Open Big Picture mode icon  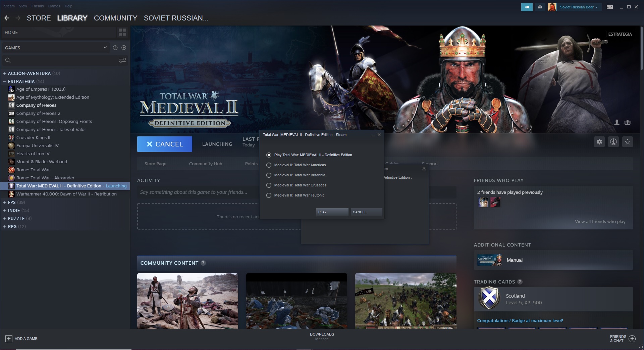(610, 7)
